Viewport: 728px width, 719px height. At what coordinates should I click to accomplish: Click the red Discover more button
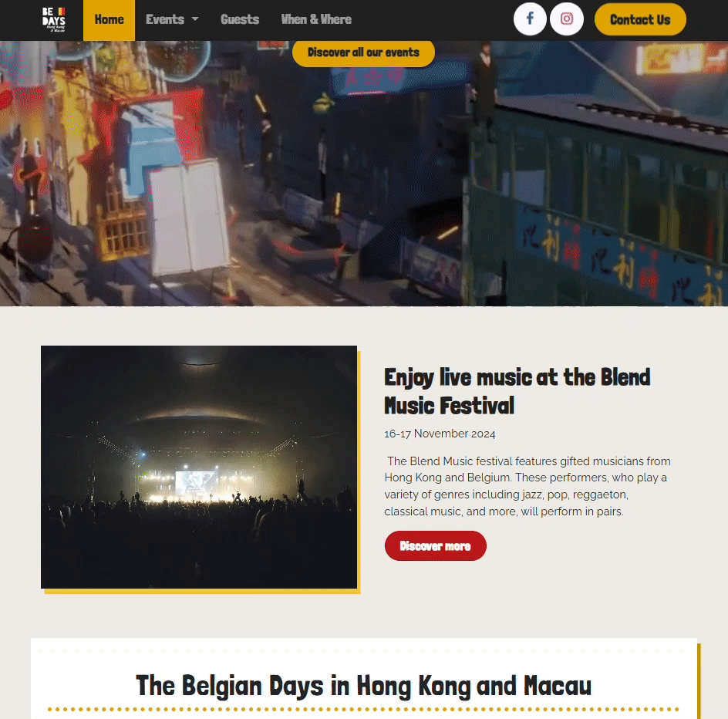pos(436,545)
